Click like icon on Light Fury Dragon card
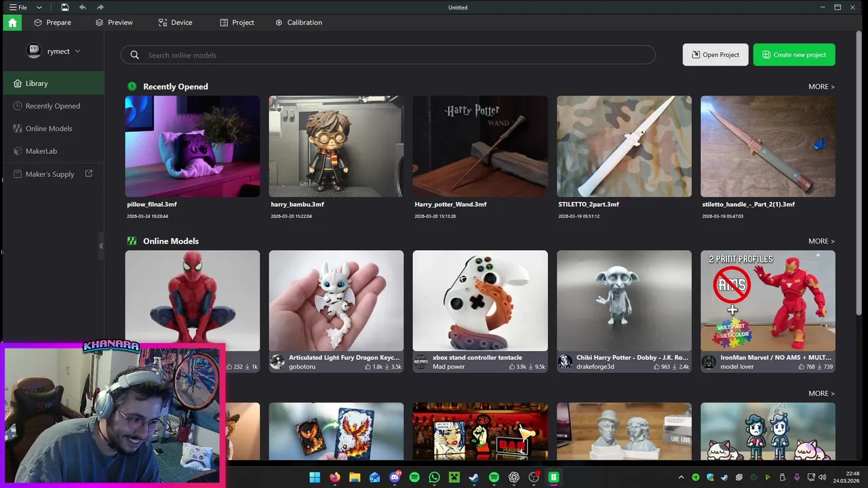The width and height of the screenshot is (868, 488). coord(368,367)
